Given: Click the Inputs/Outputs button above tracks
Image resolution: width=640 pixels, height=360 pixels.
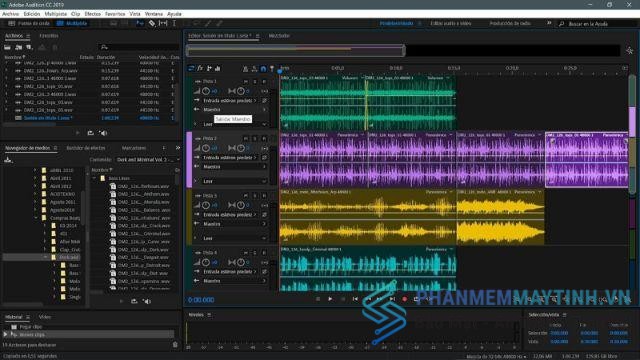Looking at the screenshot, I should pos(191,69).
